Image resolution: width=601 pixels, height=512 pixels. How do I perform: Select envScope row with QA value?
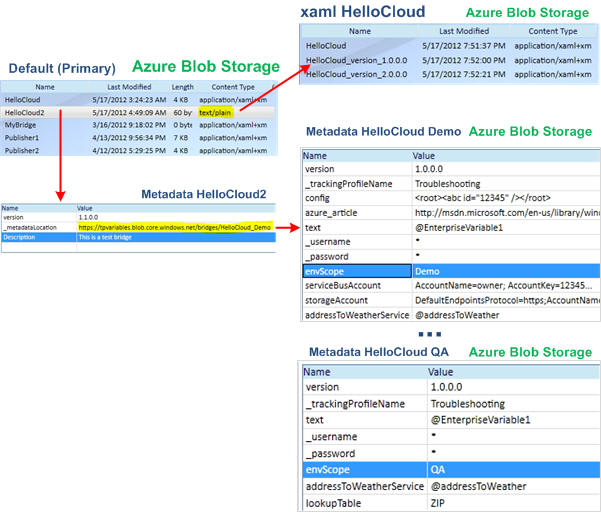pyautogui.click(x=451, y=469)
